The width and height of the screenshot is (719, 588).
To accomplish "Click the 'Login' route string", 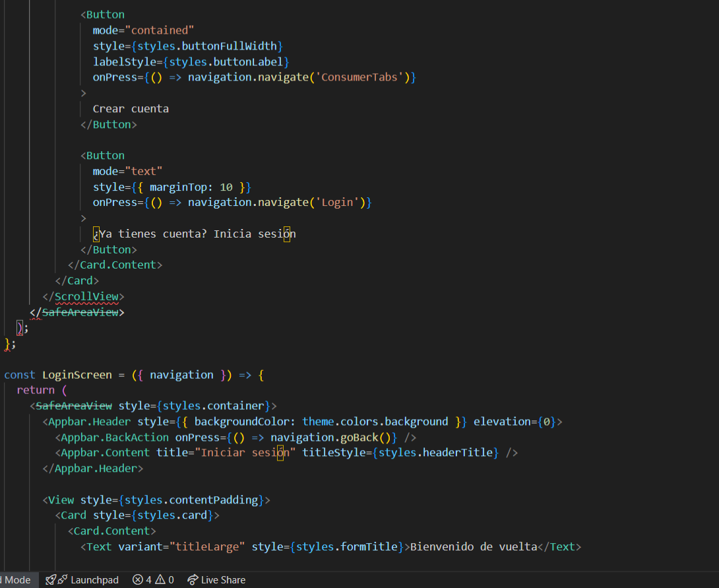I will coord(337,202).
